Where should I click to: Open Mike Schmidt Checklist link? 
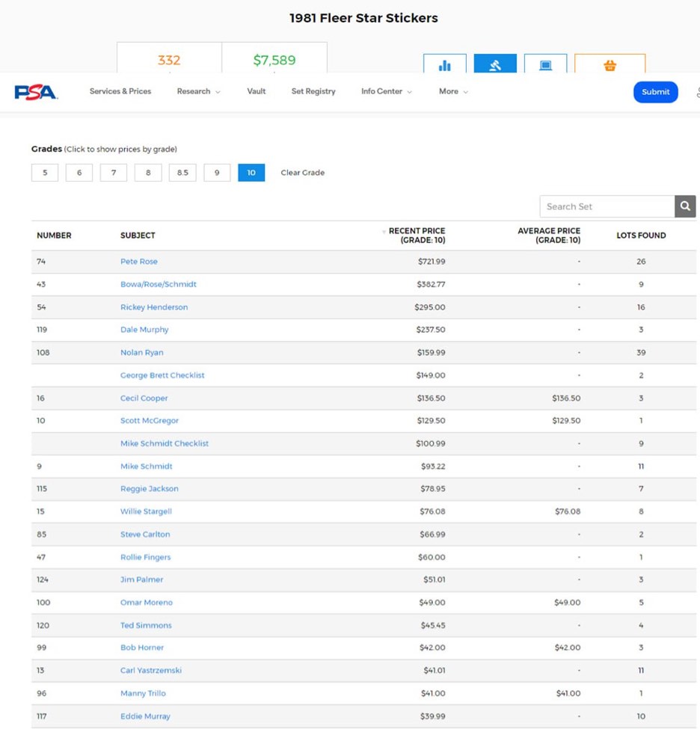click(165, 443)
